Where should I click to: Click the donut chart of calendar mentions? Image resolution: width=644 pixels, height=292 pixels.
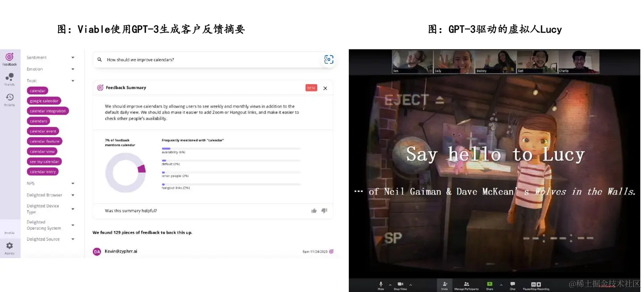125,172
